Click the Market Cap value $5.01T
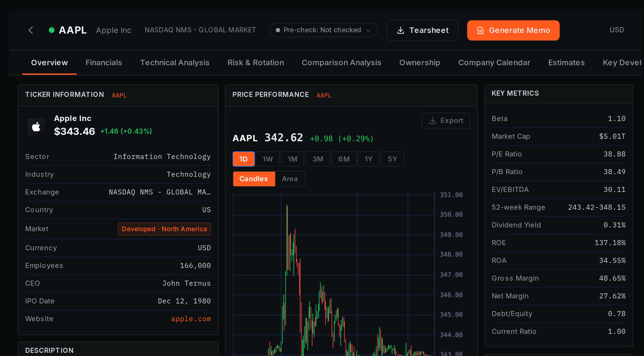This screenshot has height=356, width=644. click(612, 136)
